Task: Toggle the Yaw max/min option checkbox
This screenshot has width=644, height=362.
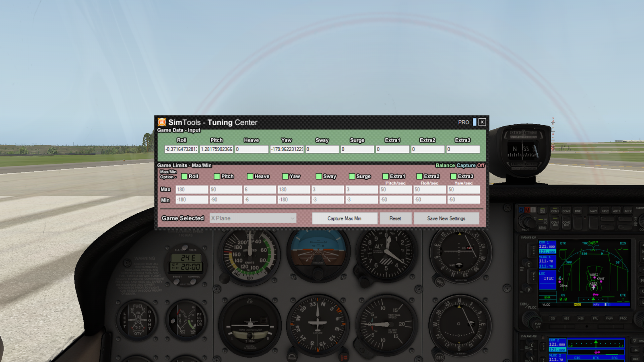Action: click(285, 176)
